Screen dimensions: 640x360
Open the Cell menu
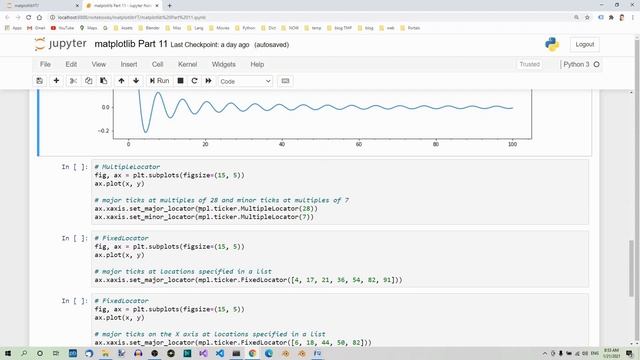pyautogui.click(x=158, y=64)
